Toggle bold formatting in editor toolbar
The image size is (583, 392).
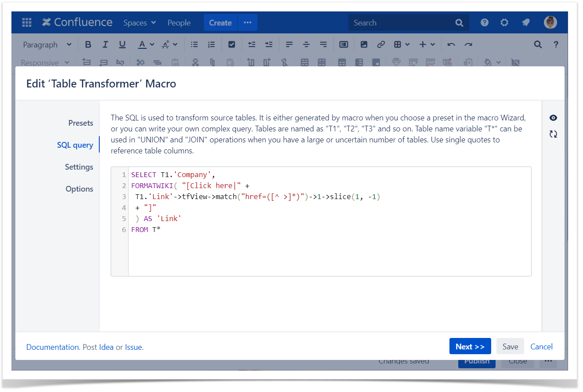88,44
